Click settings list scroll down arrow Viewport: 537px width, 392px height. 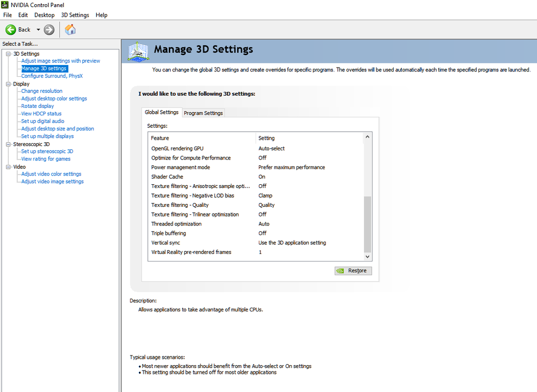367,257
